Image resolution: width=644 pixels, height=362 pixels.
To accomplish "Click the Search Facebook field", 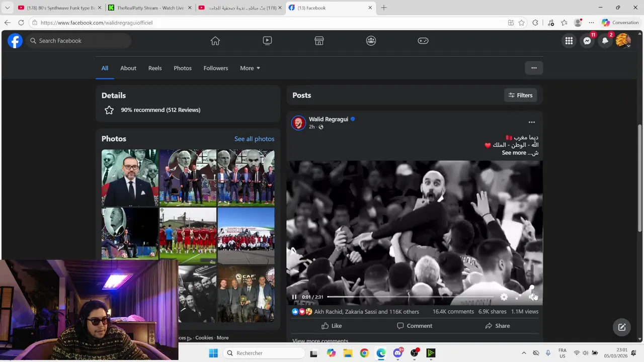I will pyautogui.click(x=78, y=41).
